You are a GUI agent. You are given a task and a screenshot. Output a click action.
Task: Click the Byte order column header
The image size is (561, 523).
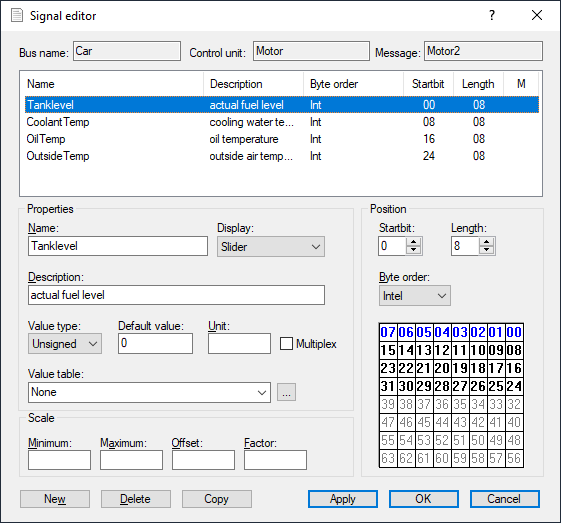354,84
